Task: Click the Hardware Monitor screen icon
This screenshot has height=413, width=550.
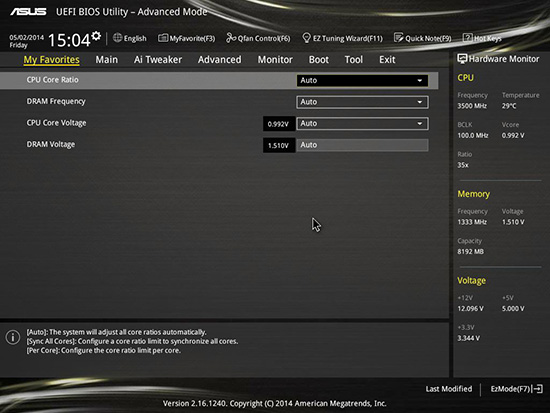Action: point(462,59)
